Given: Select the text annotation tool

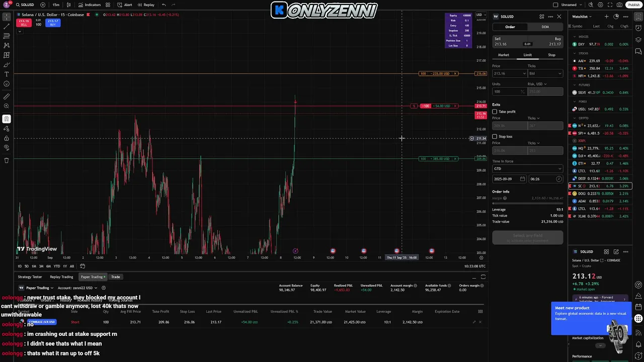Looking at the screenshot, I should pos(7,74).
